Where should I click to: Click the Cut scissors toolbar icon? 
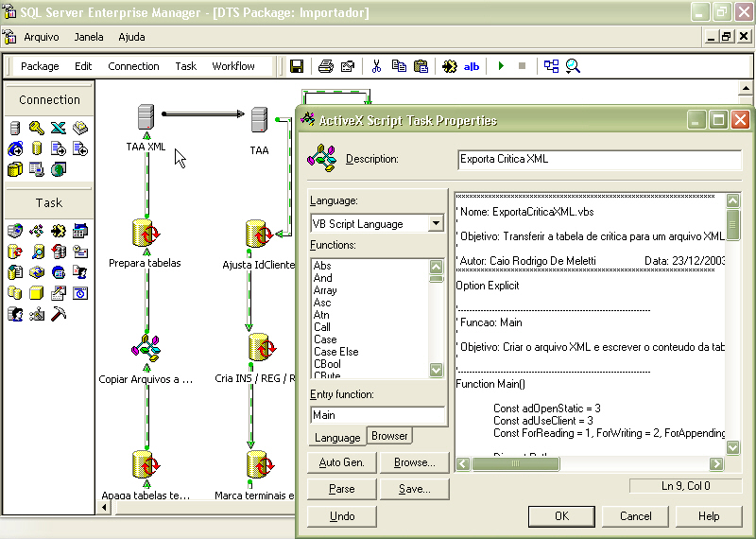point(376,66)
